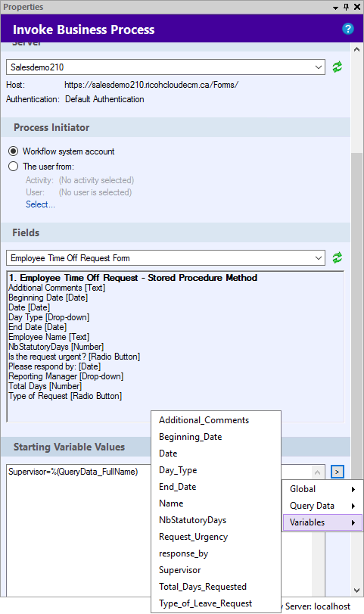Open the Properties pane options arrow
Viewport: 364px width, 614px height.
(336, 8)
